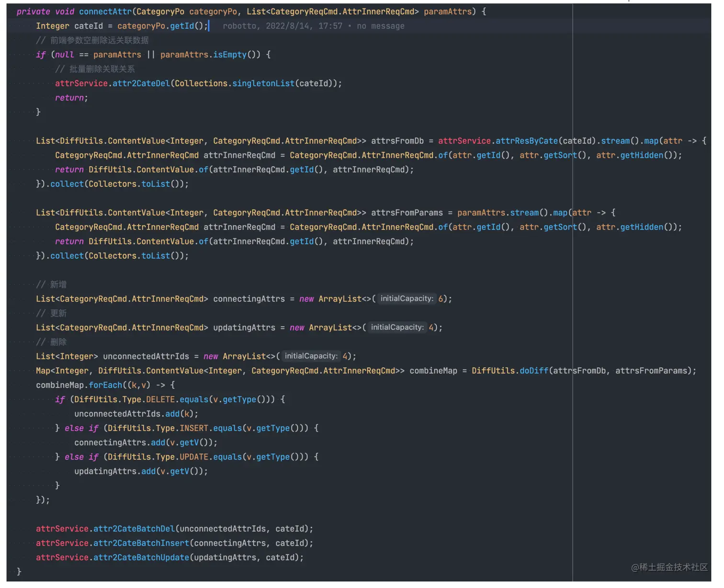The height and width of the screenshot is (588, 724).
Task: Click the comment '// 前端参数空删除远关联数据'
Action: coord(92,40)
